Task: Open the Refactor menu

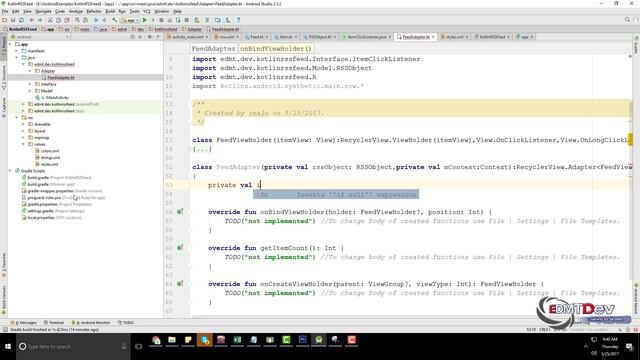Action: point(94,11)
